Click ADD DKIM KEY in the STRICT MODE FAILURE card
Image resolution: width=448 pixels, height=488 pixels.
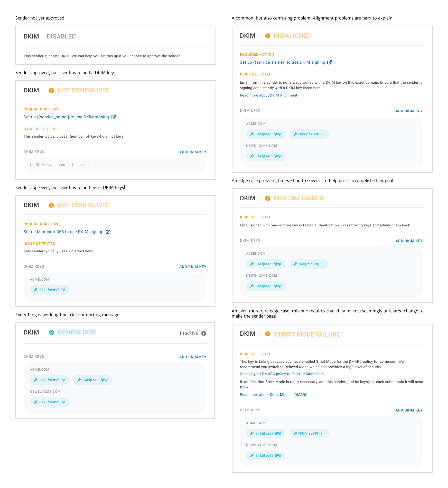(409, 410)
